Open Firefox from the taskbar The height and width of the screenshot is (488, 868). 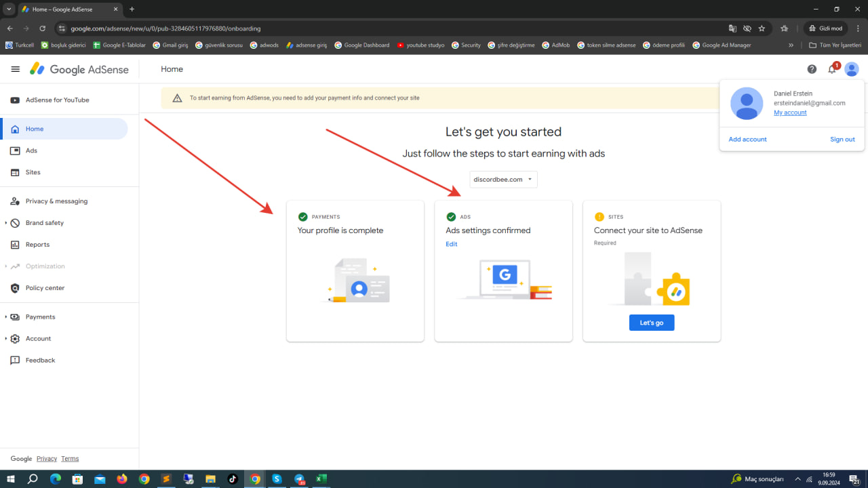coord(122,479)
